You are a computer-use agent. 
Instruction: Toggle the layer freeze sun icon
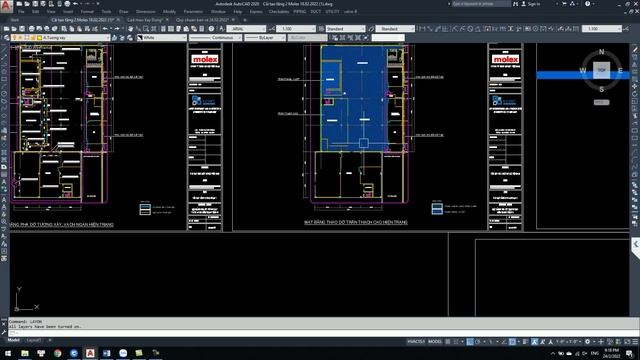(20, 38)
